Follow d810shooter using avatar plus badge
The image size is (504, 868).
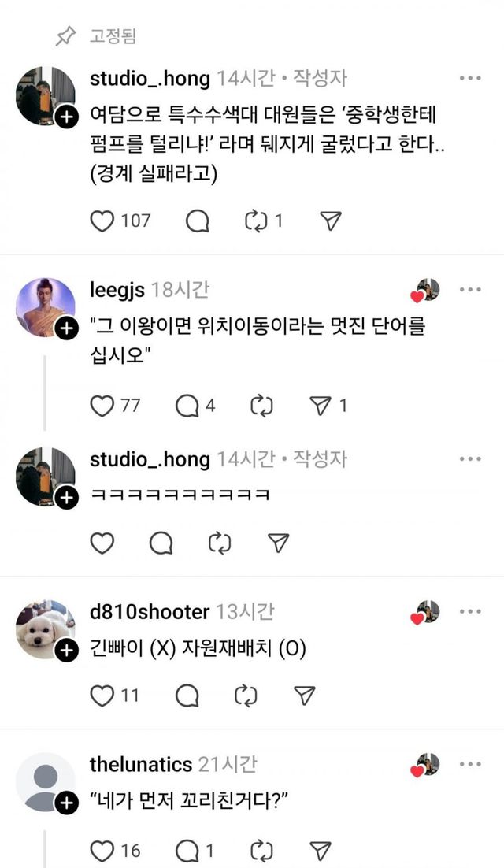[x=67, y=650]
